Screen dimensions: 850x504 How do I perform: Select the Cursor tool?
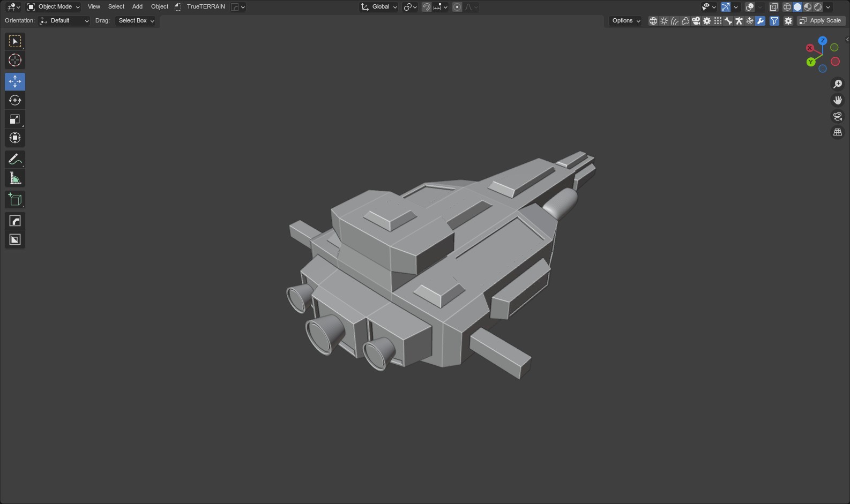pos(15,60)
